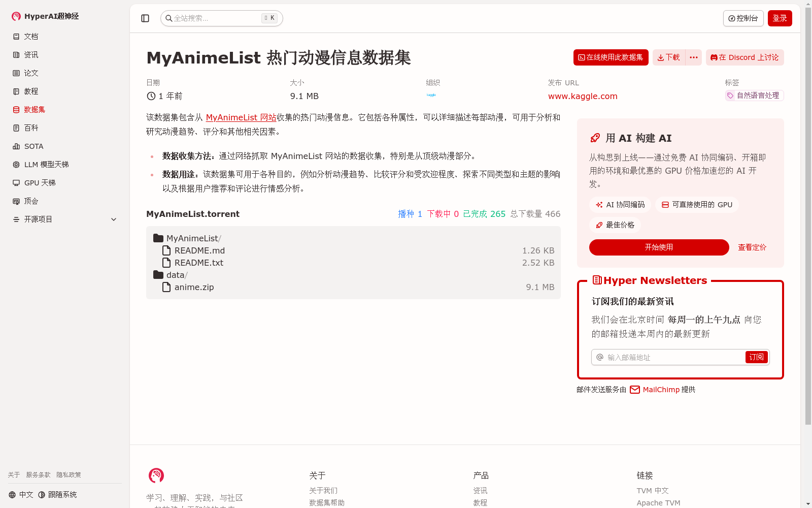Toggle the sidebar panel icon
Viewport: 812px width, 508px height.
(145, 18)
